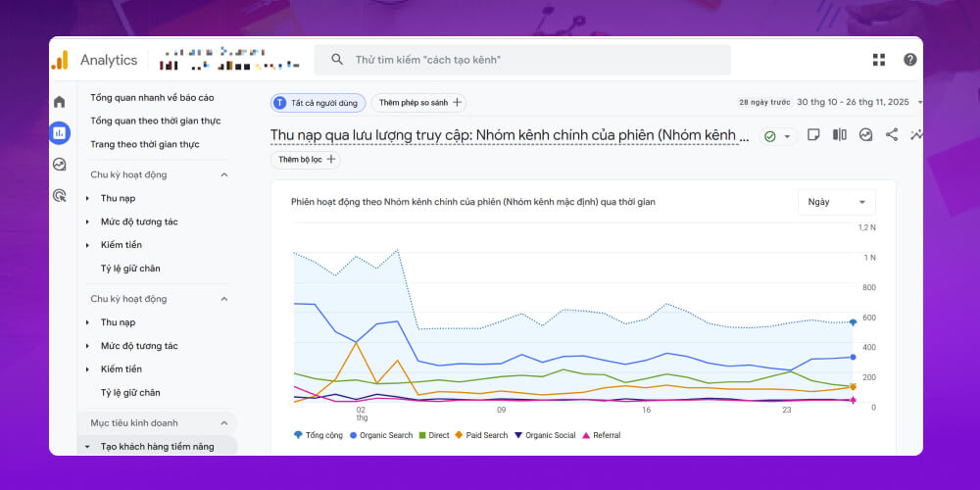Open the Home icon in left rail

pos(60,102)
